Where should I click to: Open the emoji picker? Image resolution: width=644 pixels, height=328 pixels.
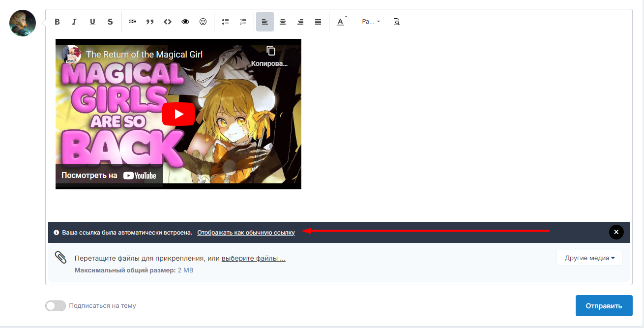[x=203, y=21]
